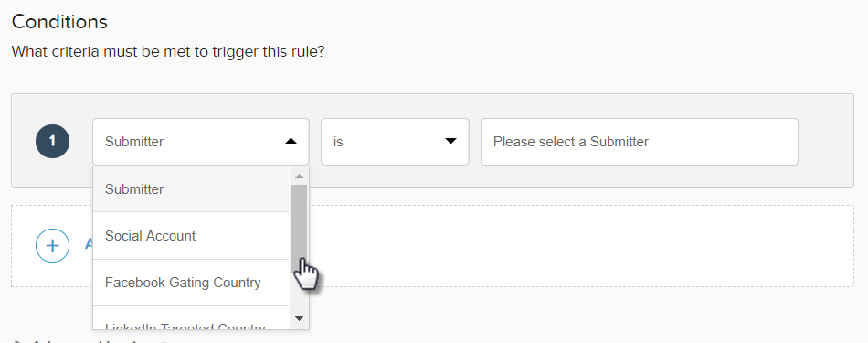This screenshot has width=868, height=343.
Task: Click the circled plus add-condition icon
Action: [53, 245]
